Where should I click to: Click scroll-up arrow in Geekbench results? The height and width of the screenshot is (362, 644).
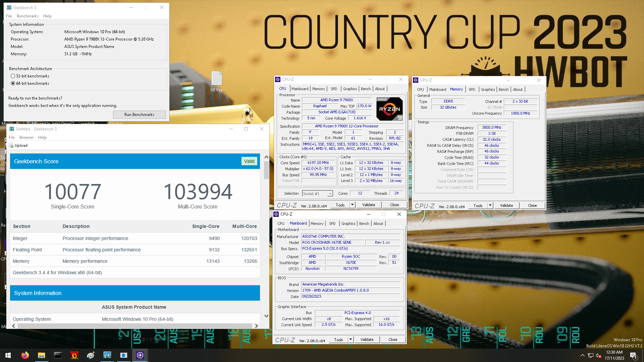pyautogui.click(x=266, y=157)
